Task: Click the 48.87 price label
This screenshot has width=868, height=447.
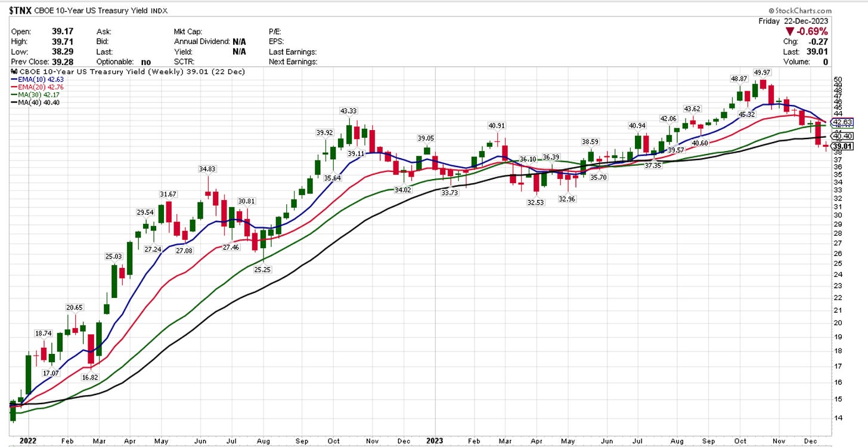Action: [x=740, y=79]
